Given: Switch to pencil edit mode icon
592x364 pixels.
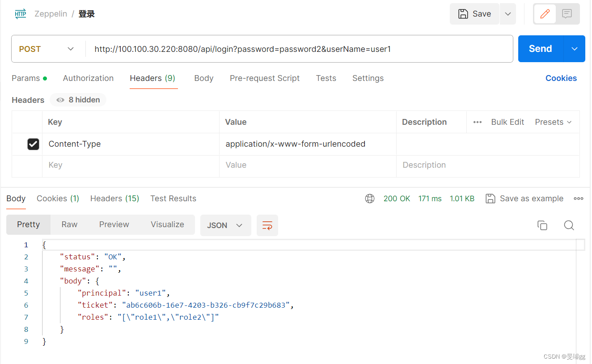Looking at the screenshot, I should pos(545,14).
